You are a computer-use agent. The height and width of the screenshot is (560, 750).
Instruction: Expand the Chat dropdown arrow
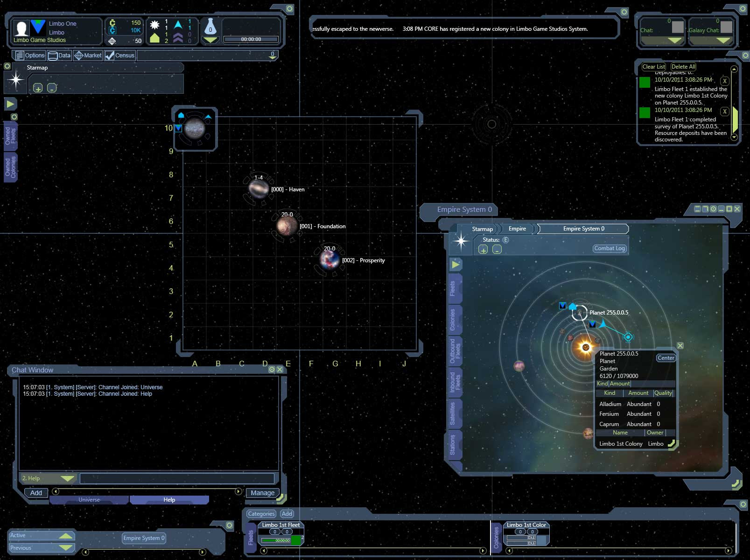(674, 41)
